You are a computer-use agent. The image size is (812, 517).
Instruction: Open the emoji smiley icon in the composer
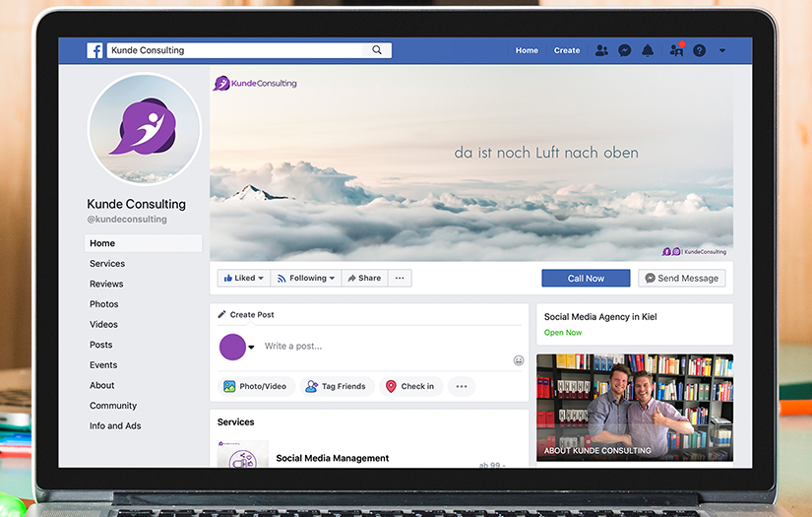(x=519, y=360)
